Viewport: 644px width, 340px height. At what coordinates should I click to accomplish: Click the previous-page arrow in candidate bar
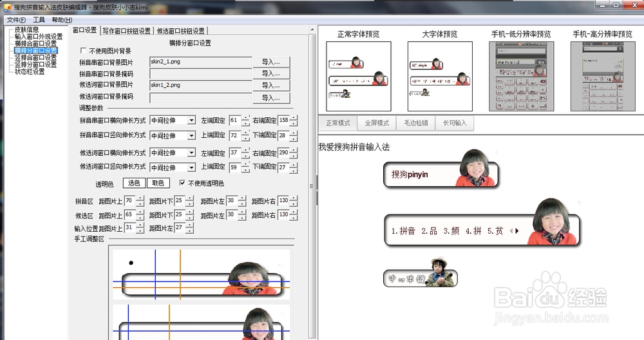[x=511, y=231]
